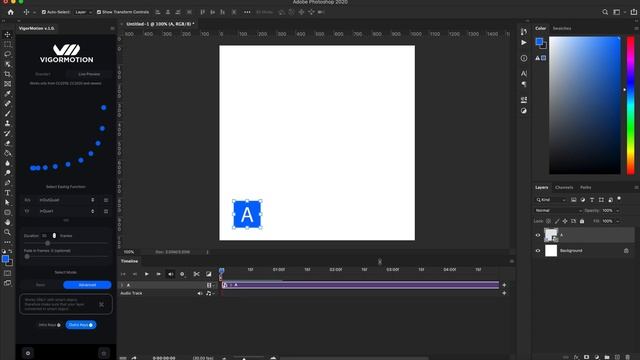Split the clip with the timeline scissors
640x360 pixels.
[196, 274]
